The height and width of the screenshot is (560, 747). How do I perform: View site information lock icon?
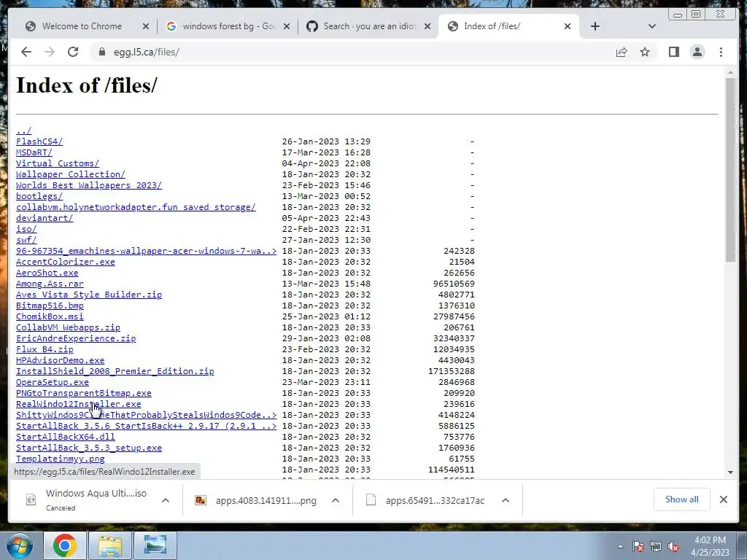pos(102,52)
